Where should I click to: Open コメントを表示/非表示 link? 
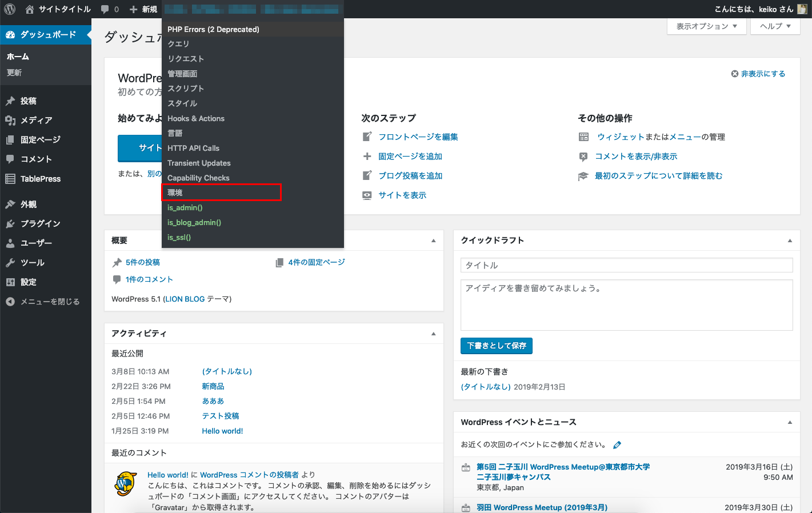coord(636,157)
